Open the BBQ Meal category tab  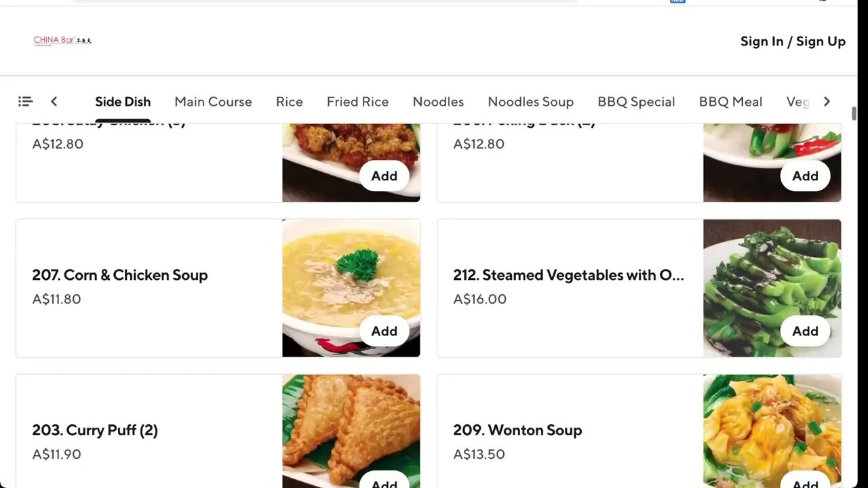(730, 102)
